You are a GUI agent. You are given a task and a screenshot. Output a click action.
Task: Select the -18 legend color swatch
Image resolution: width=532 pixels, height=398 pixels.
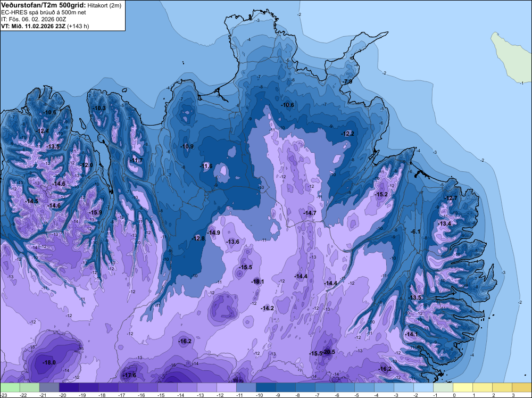tap(108, 387)
